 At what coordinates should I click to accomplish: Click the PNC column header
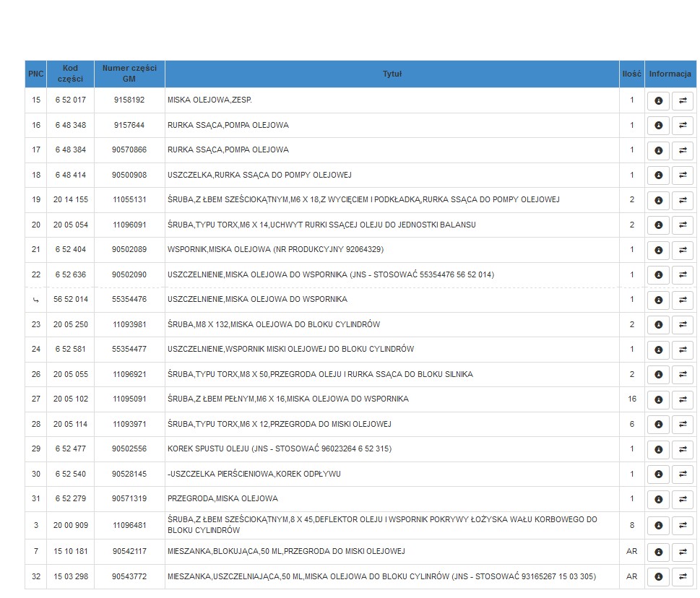[x=35, y=74]
